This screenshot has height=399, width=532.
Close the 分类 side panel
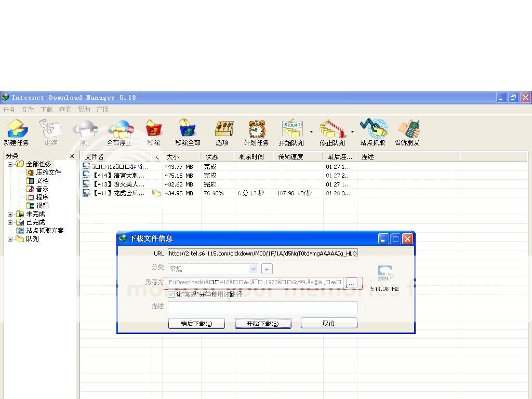[72, 156]
